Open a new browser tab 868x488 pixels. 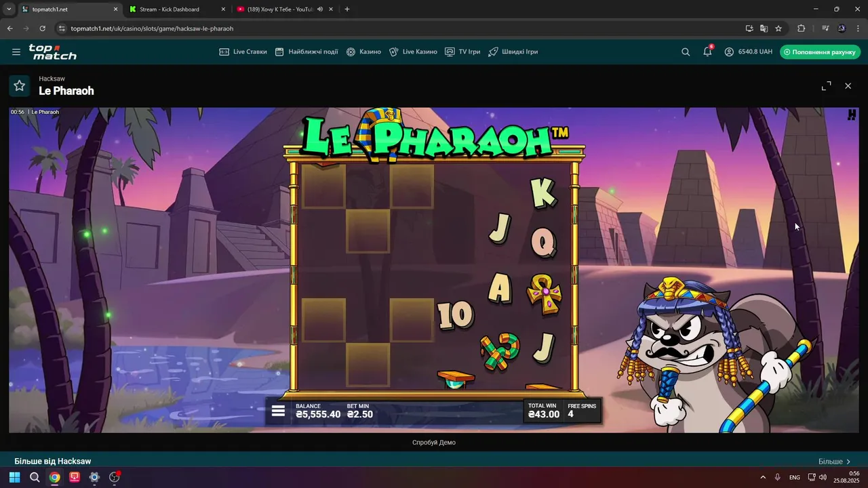click(347, 9)
